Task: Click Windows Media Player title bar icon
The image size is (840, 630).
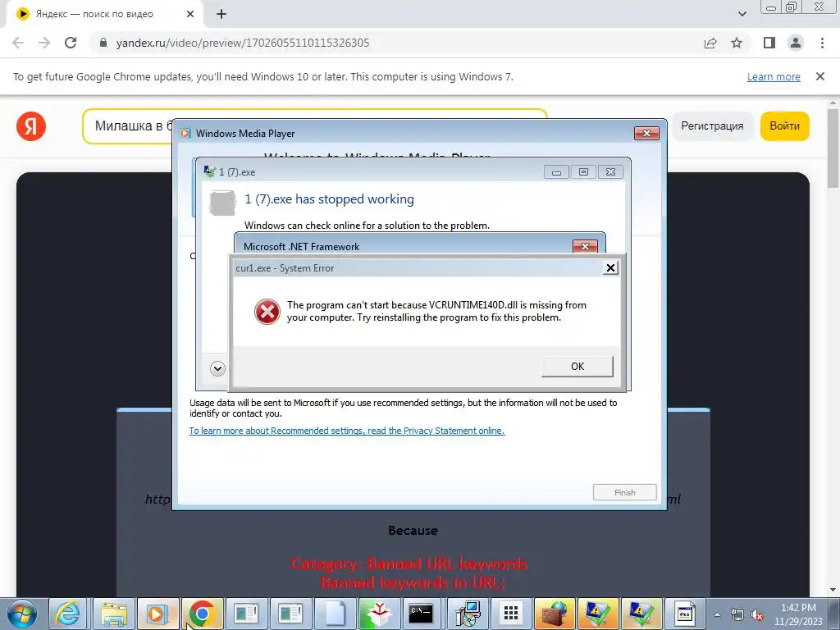Action: pyautogui.click(x=185, y=134)
